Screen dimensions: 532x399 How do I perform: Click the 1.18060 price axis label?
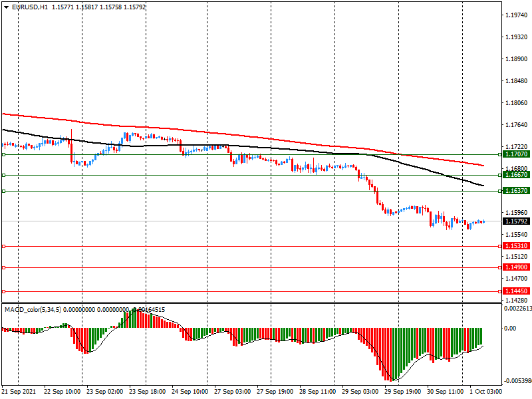(x=517, y=103)
